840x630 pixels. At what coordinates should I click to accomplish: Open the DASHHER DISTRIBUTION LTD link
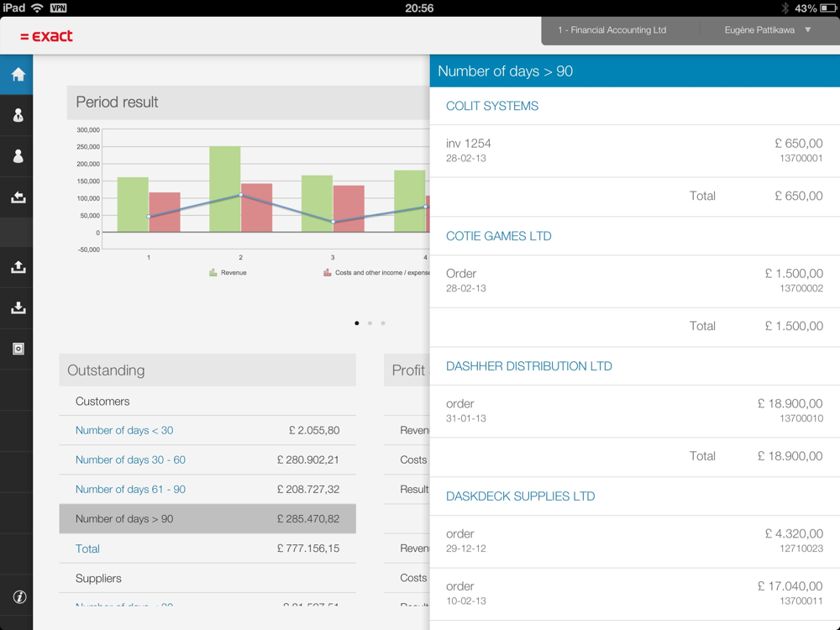[x=528, y=367]
